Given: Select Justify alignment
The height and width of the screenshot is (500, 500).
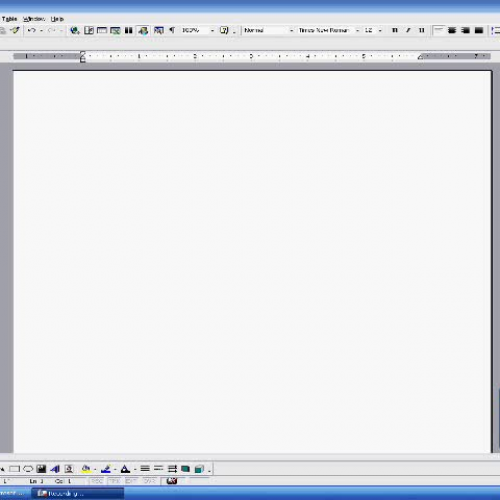Looking at the screenshot, I should pyautogui.click(x=479, y=30).
